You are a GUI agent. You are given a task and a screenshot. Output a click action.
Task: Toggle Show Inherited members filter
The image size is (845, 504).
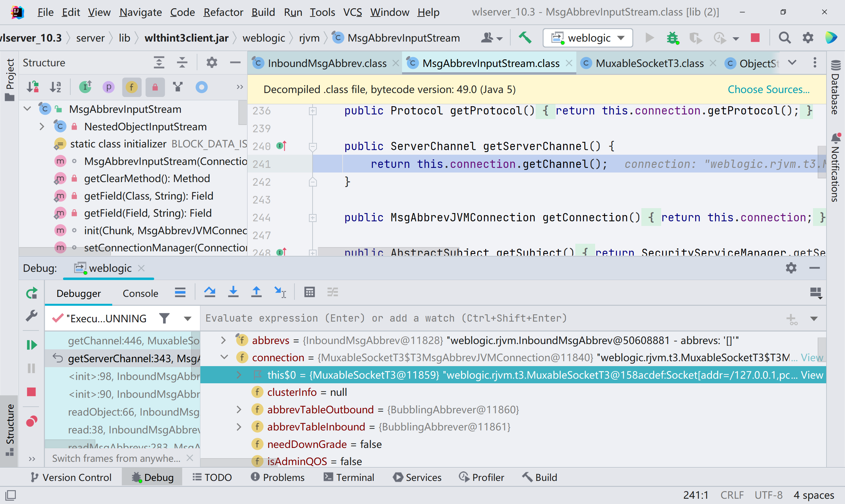pos(85,87)
